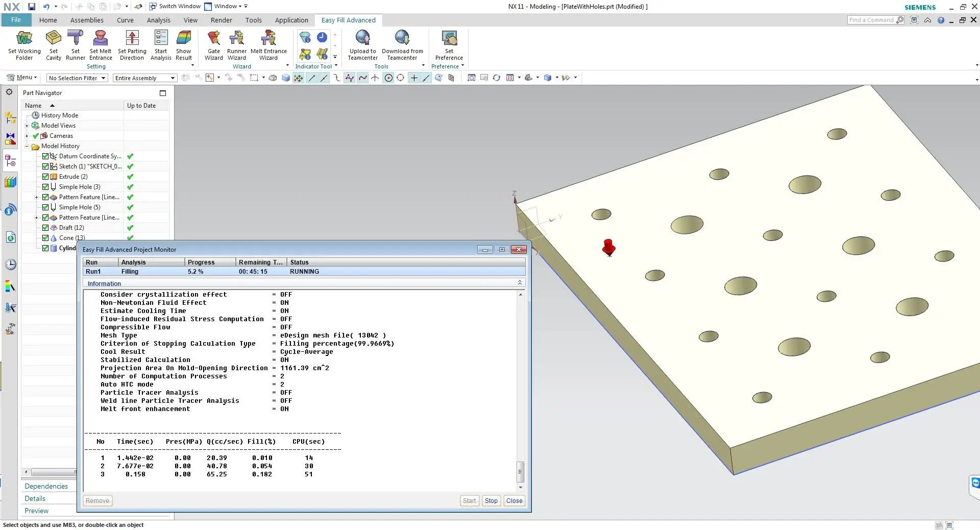The width and height of the screenshot is (980, 530).
Task: Switch to the Curve tab
Action: coord(125,20)
